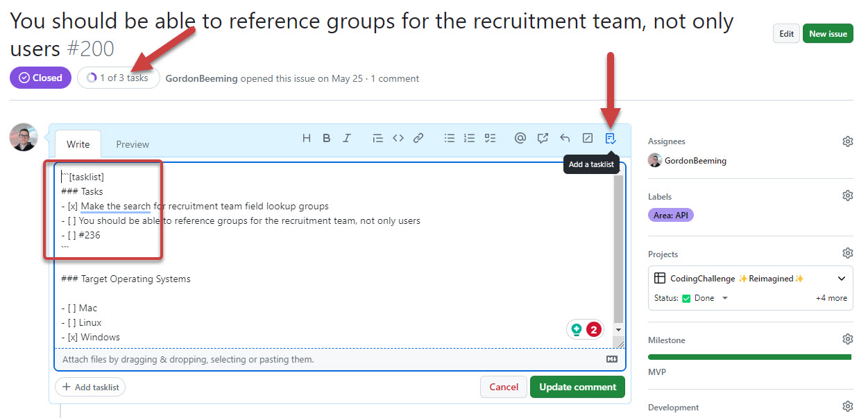Insert a task list with checkbox icon

pyautogui.click(x=491, y=138)
